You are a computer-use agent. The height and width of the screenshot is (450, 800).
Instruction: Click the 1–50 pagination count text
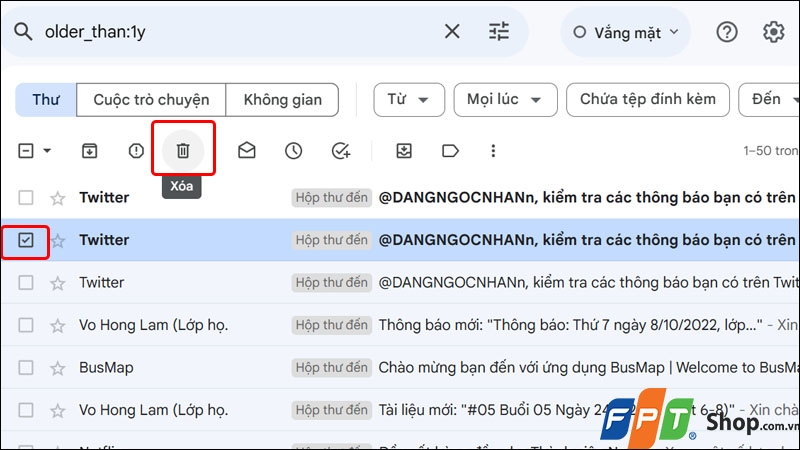point(770,151)
